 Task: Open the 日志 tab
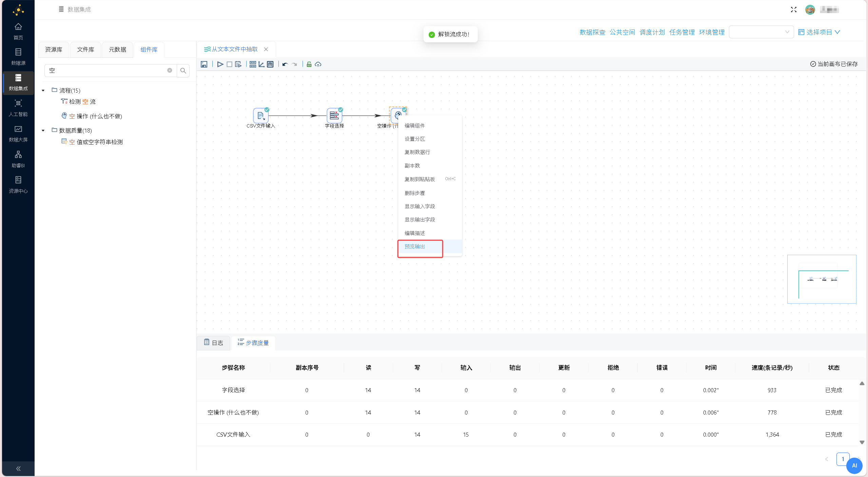pyautogui.click(x=214, y=343)
